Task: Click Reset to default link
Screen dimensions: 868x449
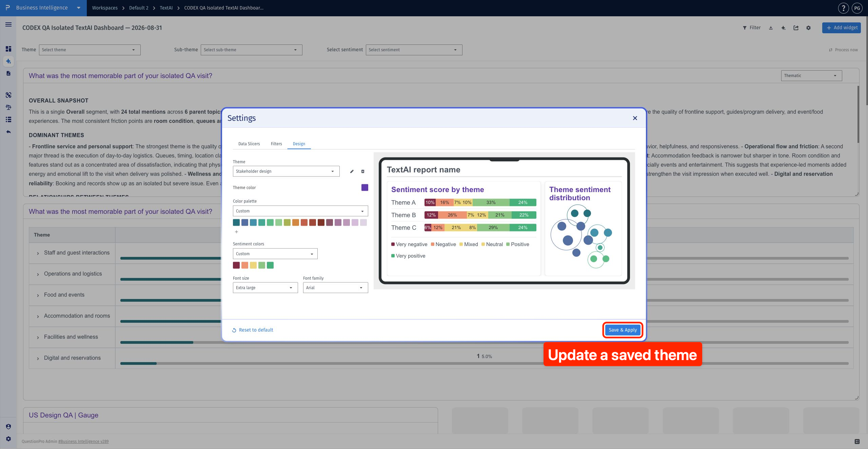Action: [253, 330]
